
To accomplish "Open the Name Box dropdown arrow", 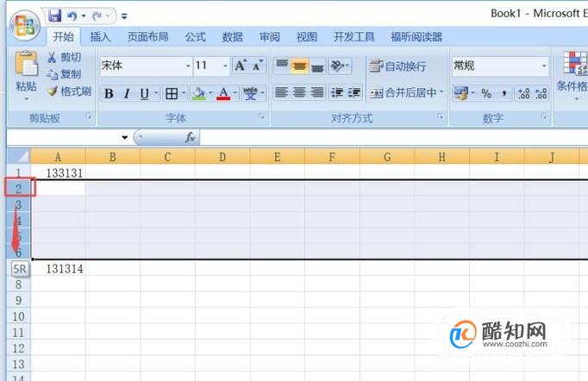I will pos(125,138).
